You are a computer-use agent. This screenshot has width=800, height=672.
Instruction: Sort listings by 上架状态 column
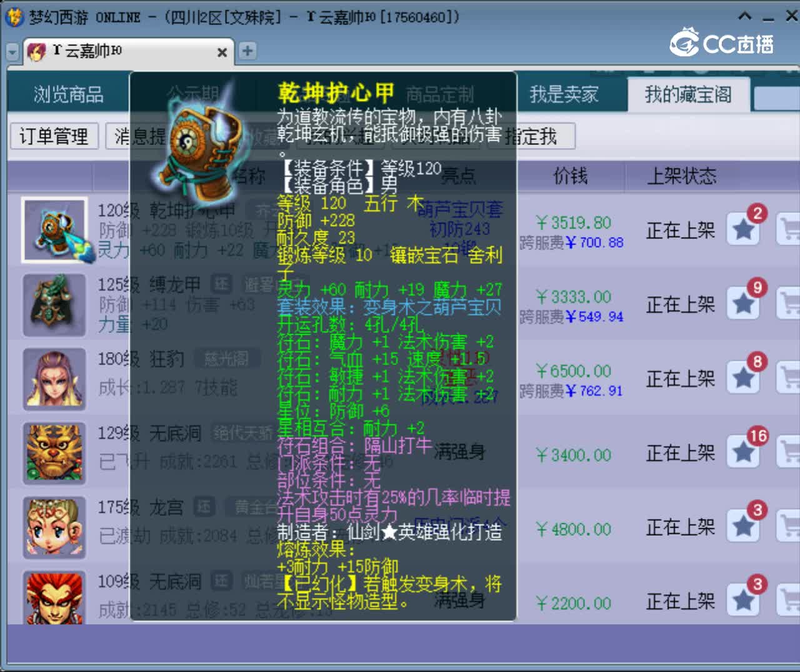(682, 176)
